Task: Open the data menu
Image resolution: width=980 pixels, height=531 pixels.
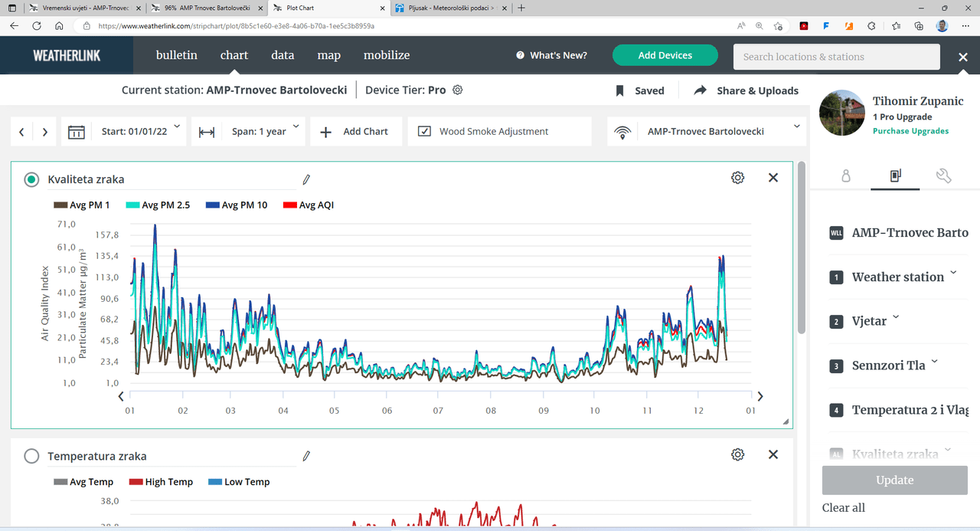Action: tap(283, 55)
